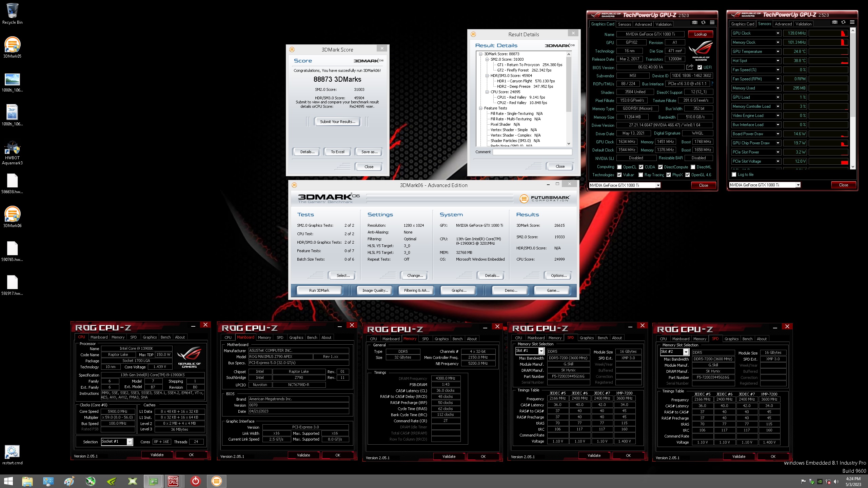This screenshot has width=868, height=488.
Task: Click the Bus Interface question mark icon
Action: 712,84
